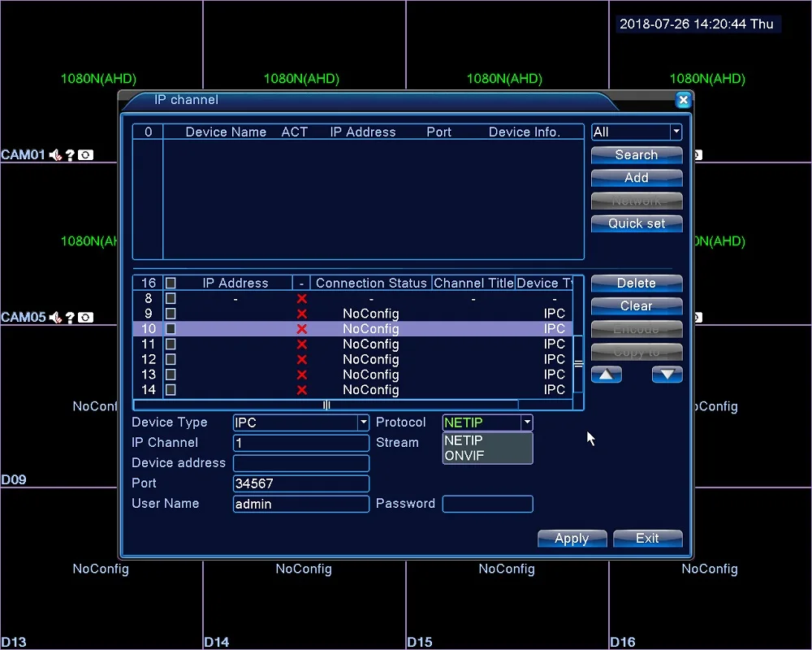Screen dimensions: 812x650
Task: Apply the IP channel settings
Action: point(572,539)
